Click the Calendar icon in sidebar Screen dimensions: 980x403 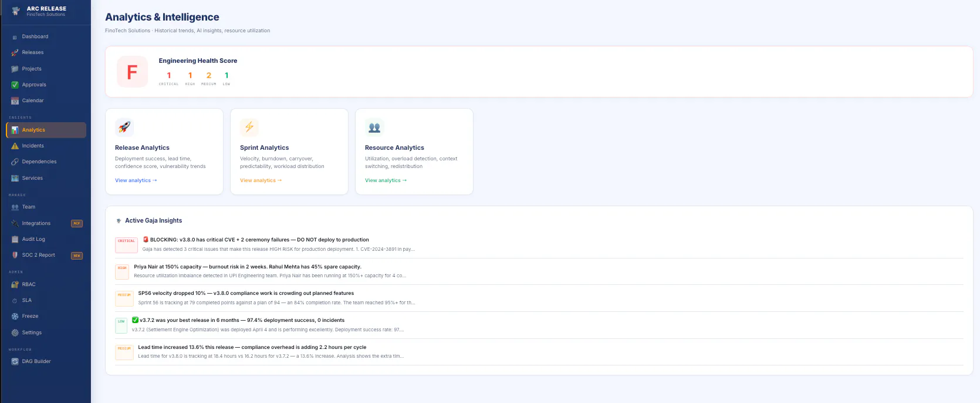coord(15,101)
